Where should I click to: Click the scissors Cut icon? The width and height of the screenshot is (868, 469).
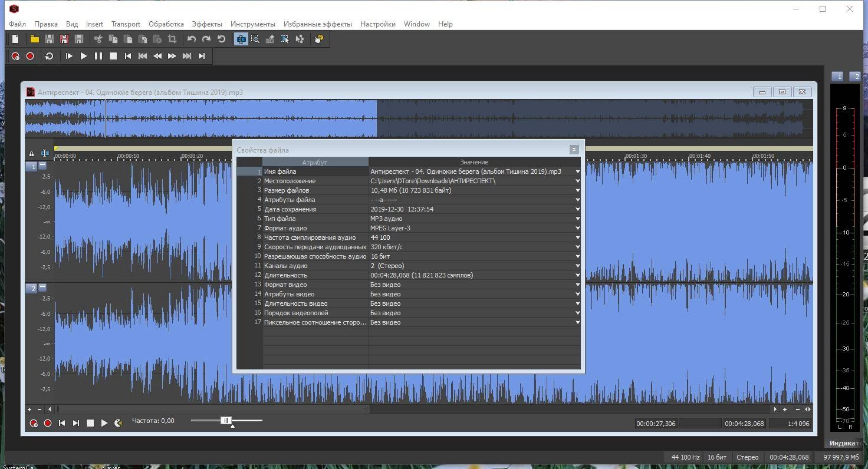[98, 39]
